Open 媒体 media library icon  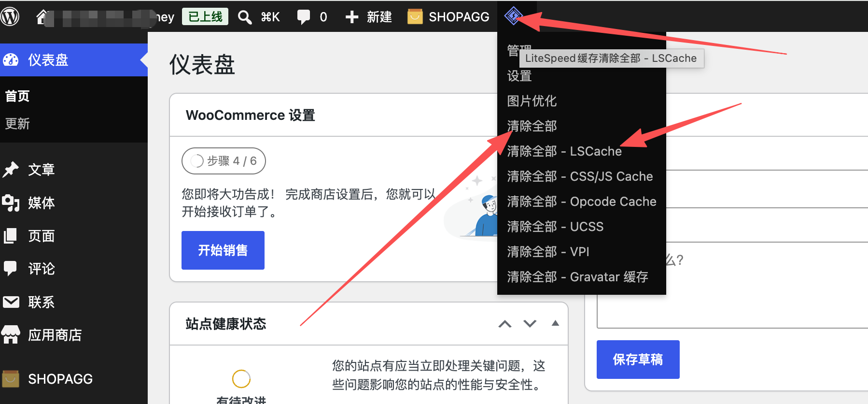coord(11,203)
